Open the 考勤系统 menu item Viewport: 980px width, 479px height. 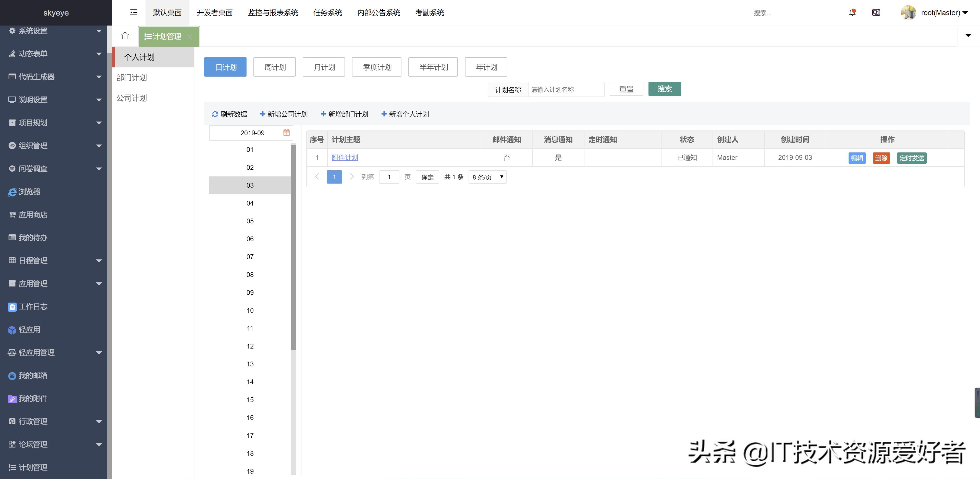429,13
